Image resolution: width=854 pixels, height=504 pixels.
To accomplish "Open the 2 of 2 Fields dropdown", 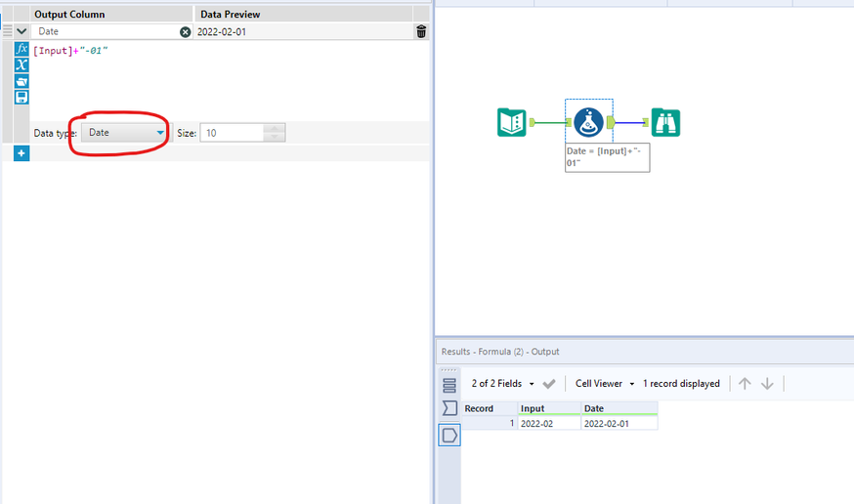I will tap(502, 384).
